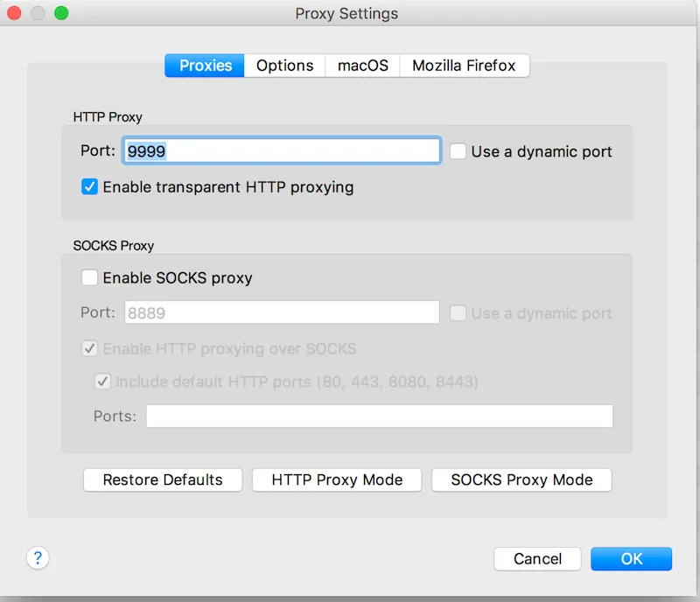Switch to the Proxies tab
Viewport: 700px width, 602px height.
click(x=204, y=66)
